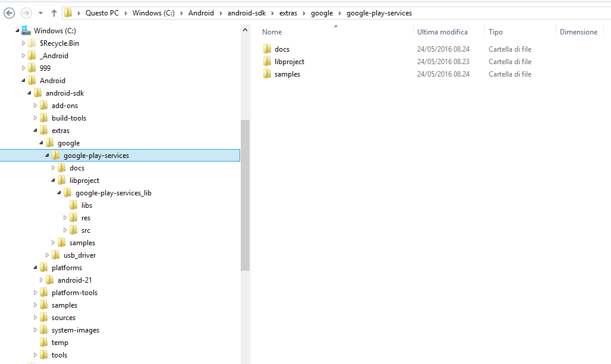This screenshot has width=611, height=364.
Task: Expand _Android tree node
Action: 23,56
